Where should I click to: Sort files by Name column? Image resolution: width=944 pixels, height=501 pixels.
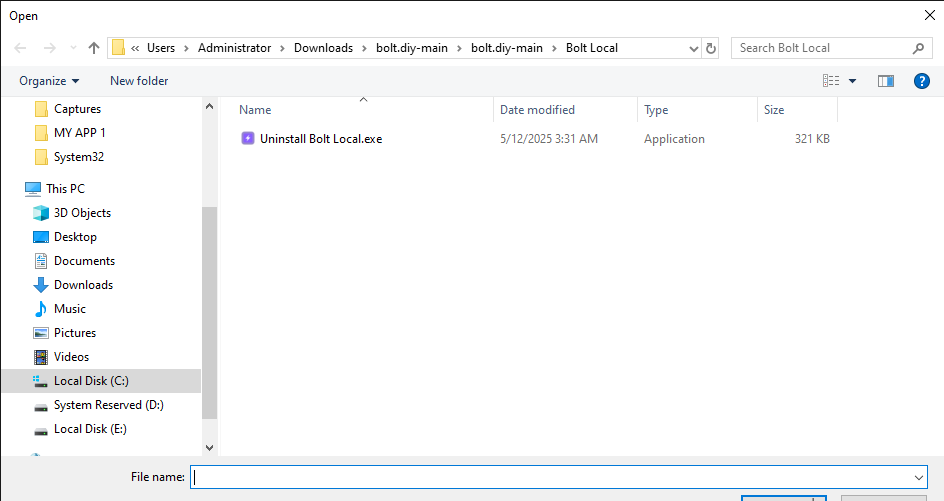click(255, 110)
